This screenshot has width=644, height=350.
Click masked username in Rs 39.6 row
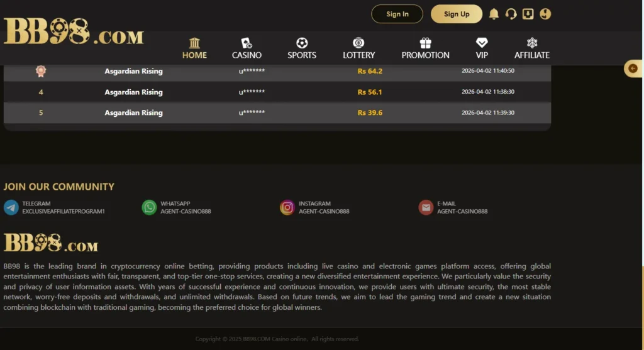(x=252, y=112)
